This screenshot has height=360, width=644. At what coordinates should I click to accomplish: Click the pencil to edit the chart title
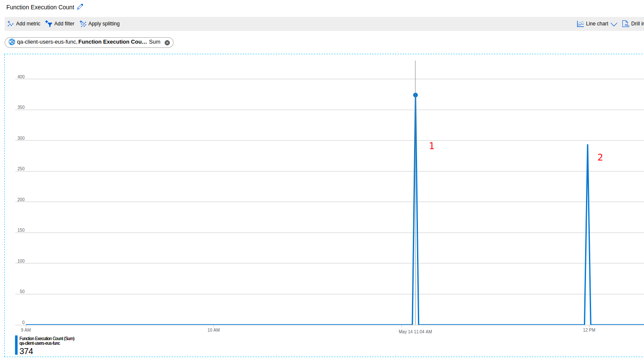[80, 7]
